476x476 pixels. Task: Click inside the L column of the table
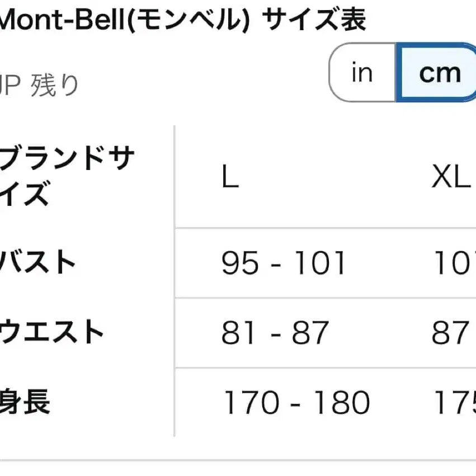pyautogui.click(x=280, y=224)
